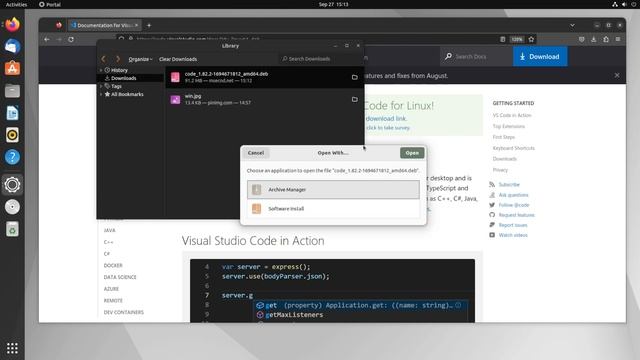Open the DEV CONTAINERS docs category
Viewport: 640px width, 360px height.
coord(124,312)
